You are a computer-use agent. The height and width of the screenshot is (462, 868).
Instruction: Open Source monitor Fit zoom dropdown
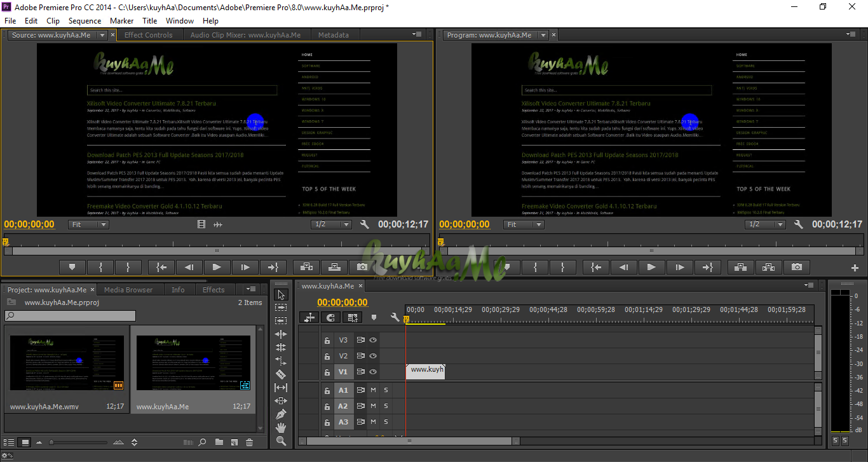[x=88, y=224]
